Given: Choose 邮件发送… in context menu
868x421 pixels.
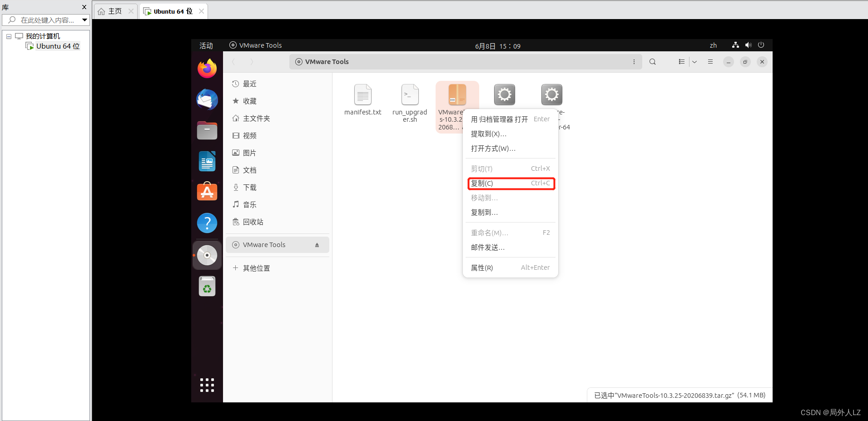Looking at the screenshot, I should pos(510,248).
